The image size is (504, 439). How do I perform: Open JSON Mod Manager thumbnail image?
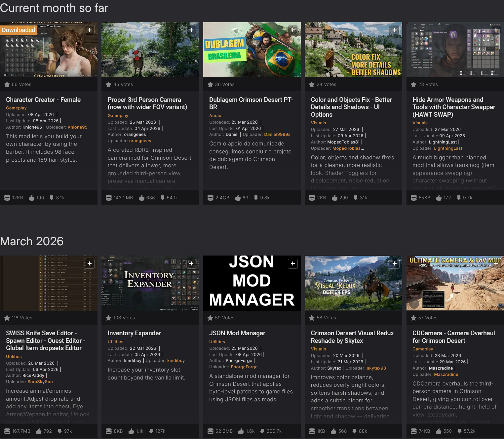[x=252, y=283]
